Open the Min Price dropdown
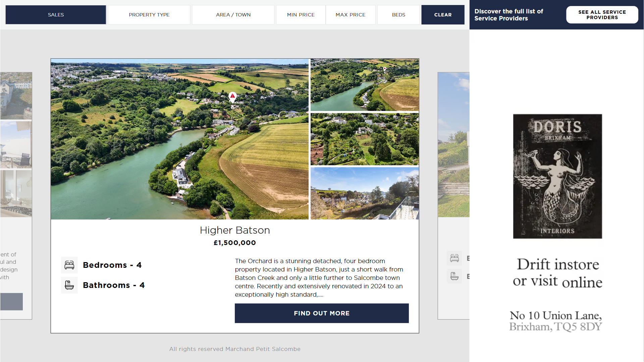 tap(301, 15)
